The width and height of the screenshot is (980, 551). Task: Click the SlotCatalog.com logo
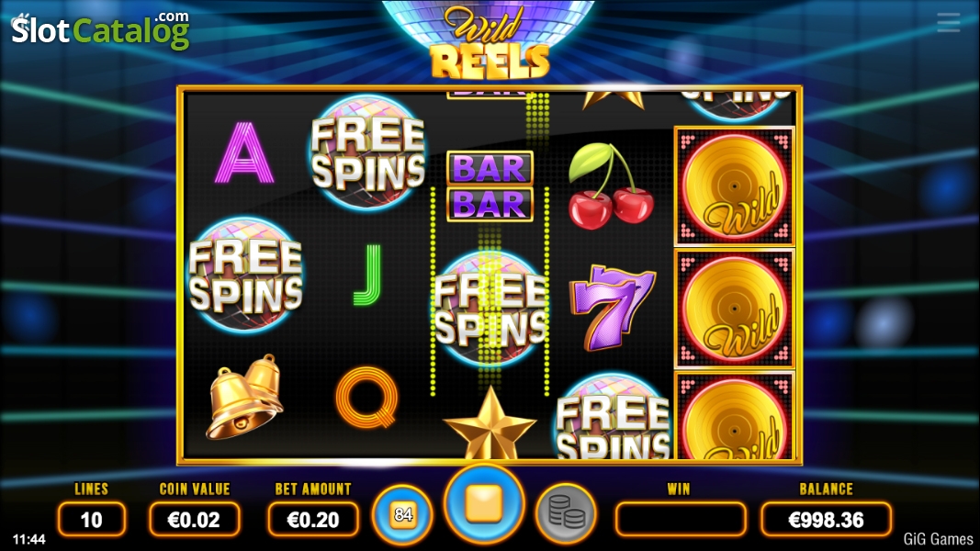click(x=100, y=30)
